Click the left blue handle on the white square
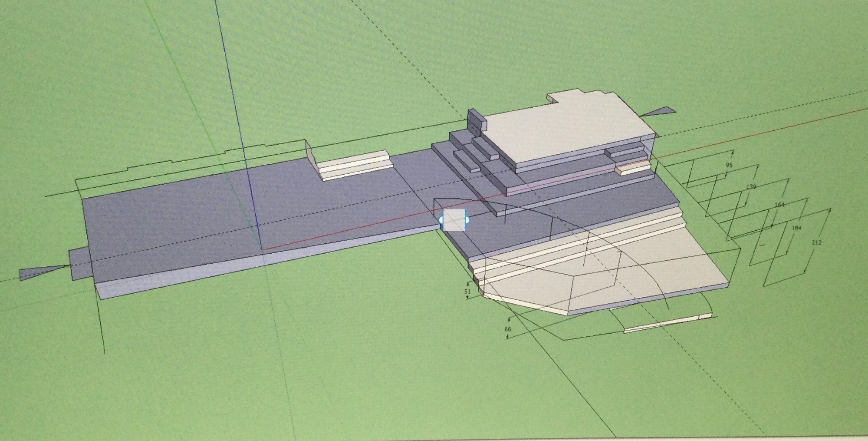Screen dimensions: 868x441 click(441, 220)
